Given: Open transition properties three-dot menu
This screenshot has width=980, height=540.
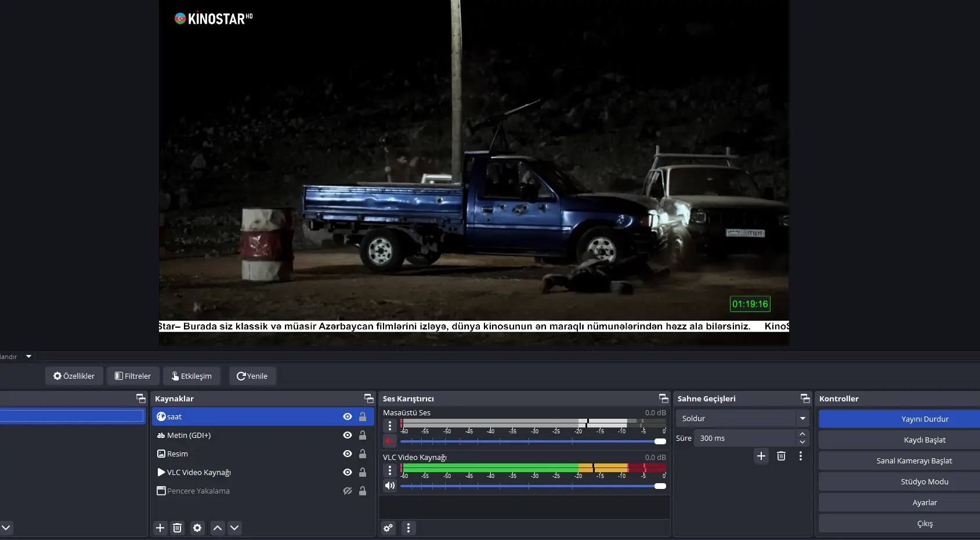Looking at the screenshot, I should coord(801,456).
